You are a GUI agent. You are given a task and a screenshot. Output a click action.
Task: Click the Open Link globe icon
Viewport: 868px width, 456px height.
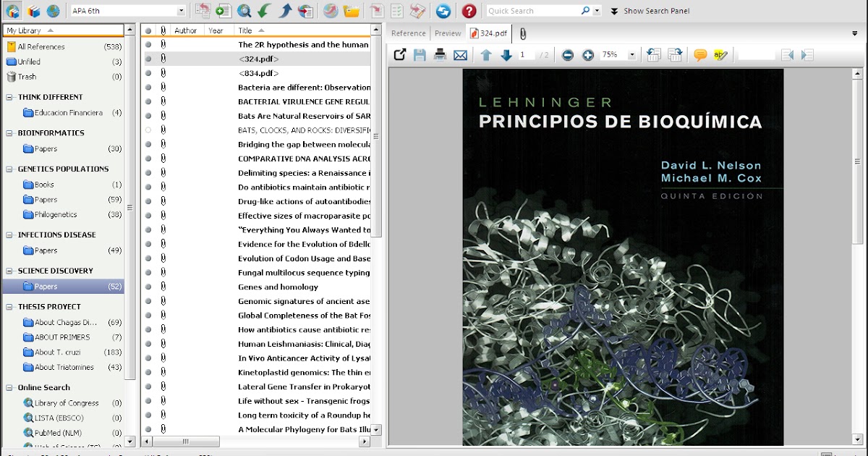pos(330,11)
